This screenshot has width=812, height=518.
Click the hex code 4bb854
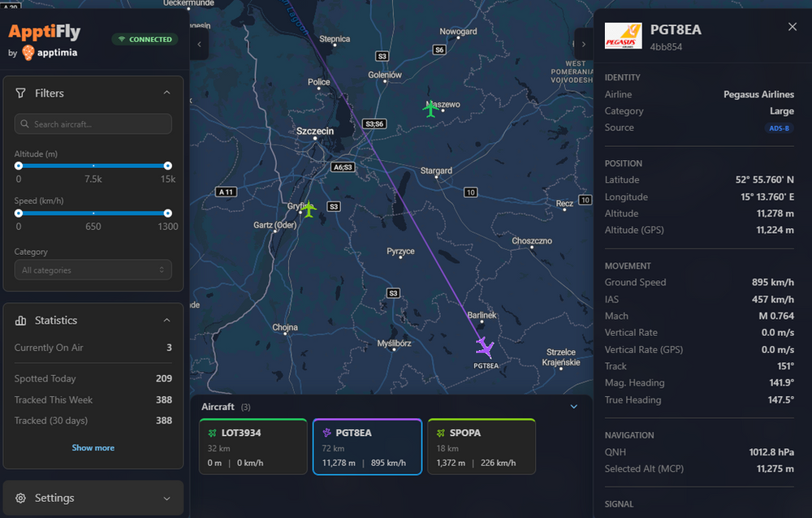point(666,47)
